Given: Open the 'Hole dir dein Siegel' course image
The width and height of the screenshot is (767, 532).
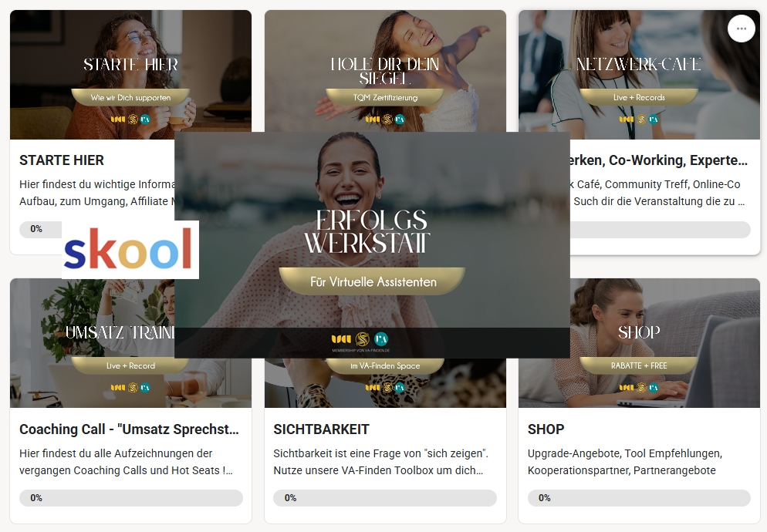Looking at the screenshot, I should coord(385,71).
